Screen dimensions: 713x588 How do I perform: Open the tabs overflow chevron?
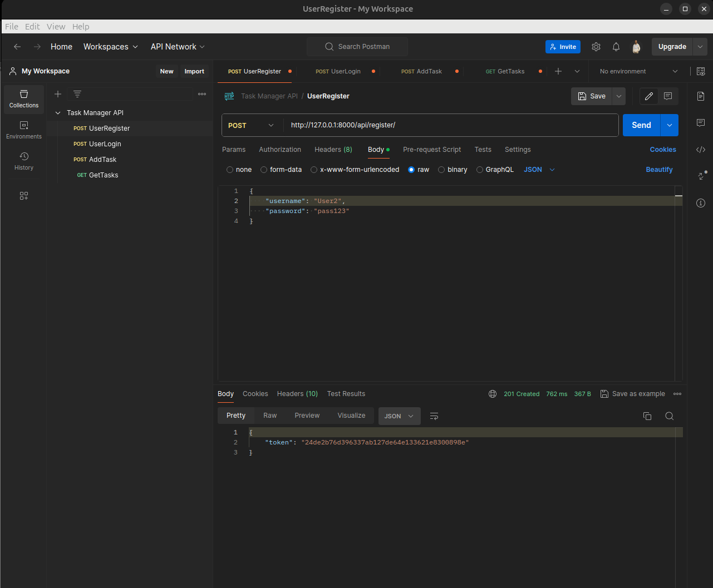(x=577, y=71)
